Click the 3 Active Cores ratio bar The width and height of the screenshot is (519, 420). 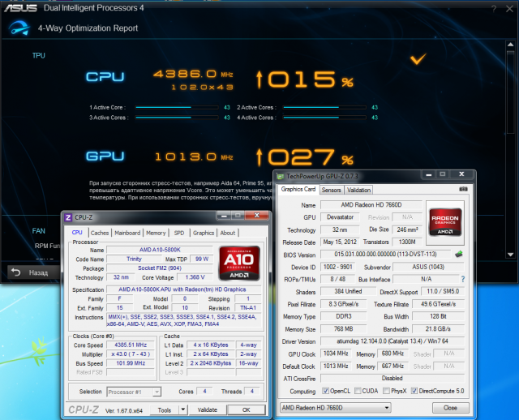tap(177, 118)
